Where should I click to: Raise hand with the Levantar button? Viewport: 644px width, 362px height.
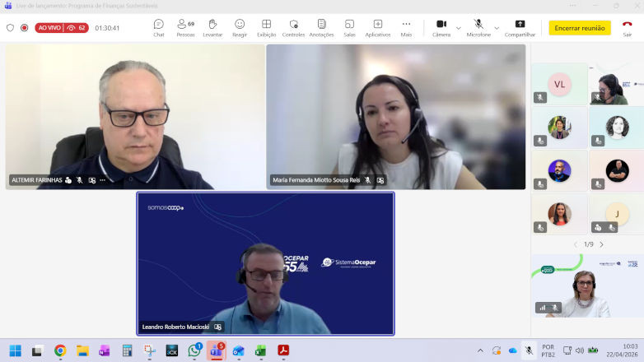point(212,27)
